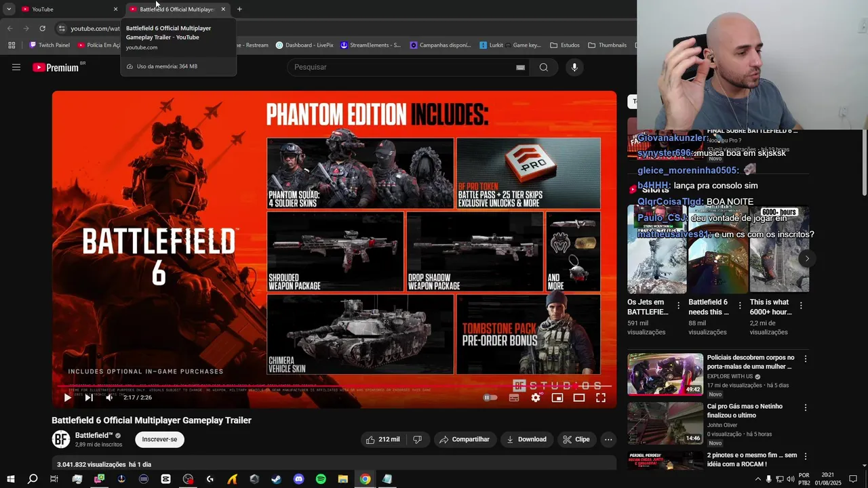This screenshot has height=488, width=868.
Task: Go to YouTube Premium home logo
Action: pyautogui.click(x=56, y=67)
